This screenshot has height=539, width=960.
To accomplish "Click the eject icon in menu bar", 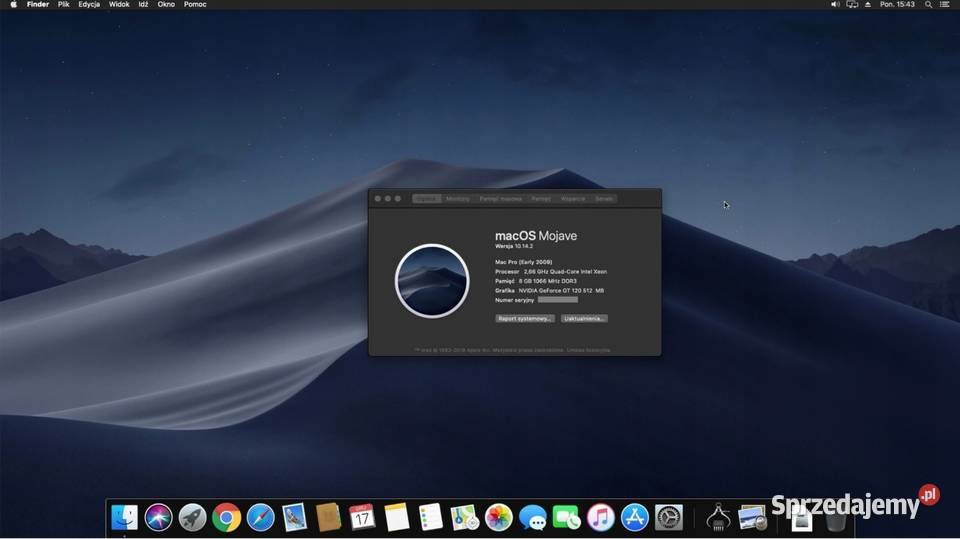I will coord(868,4).
